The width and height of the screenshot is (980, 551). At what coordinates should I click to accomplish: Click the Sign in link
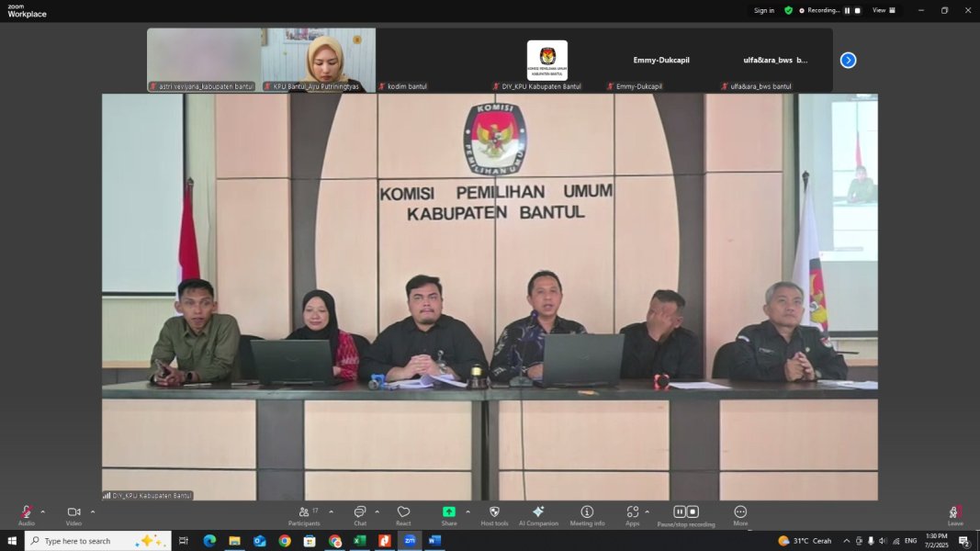[x=763, y=11]
